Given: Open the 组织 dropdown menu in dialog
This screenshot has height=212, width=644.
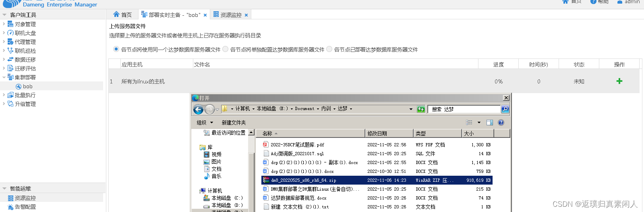Looking at the screenshot, I should [x=205, y=123].
